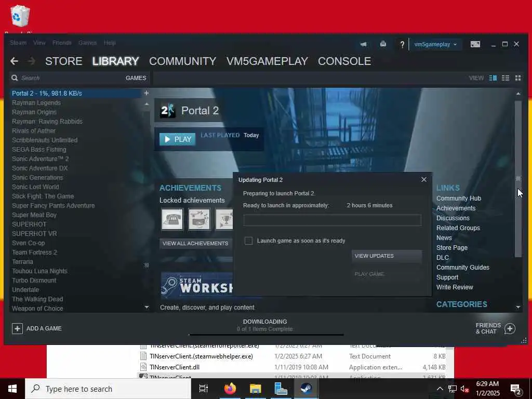Open the Store Page link
Screen dimensions: 532x399
point(452,248)
